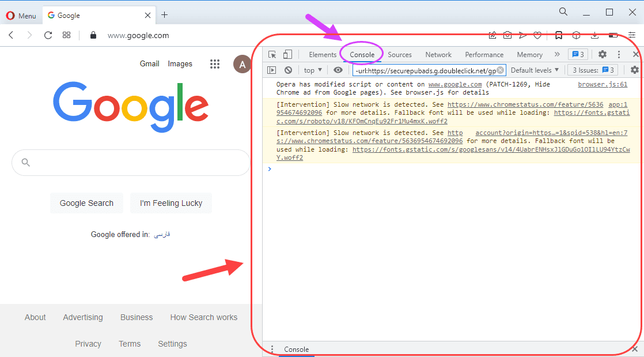Screen dimensions: 644x357
Task: Go back using the back arrow
Action: [11, 35]
